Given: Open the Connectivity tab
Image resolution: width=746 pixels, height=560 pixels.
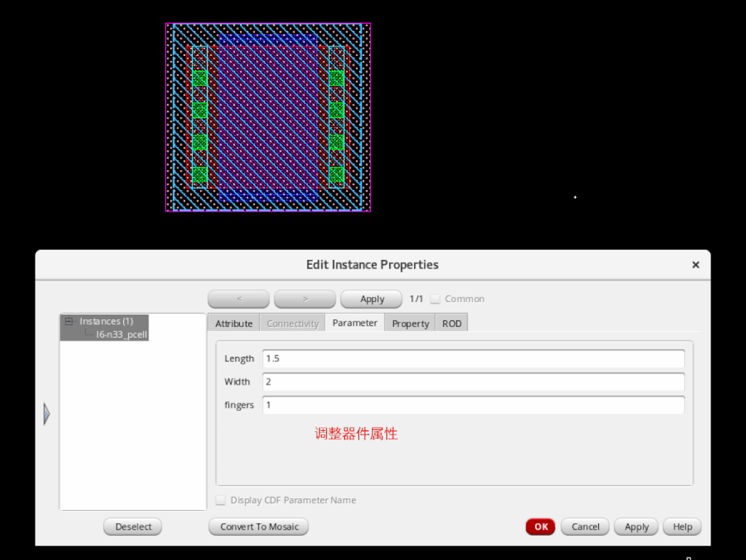Looking at the screenshot, I should coord(292,323).
